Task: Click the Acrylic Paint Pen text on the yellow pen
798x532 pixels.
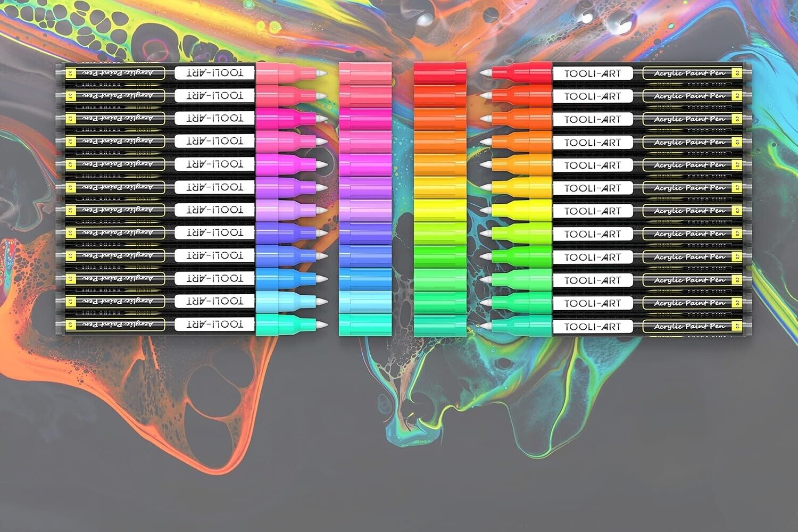Action: point(689,211)
